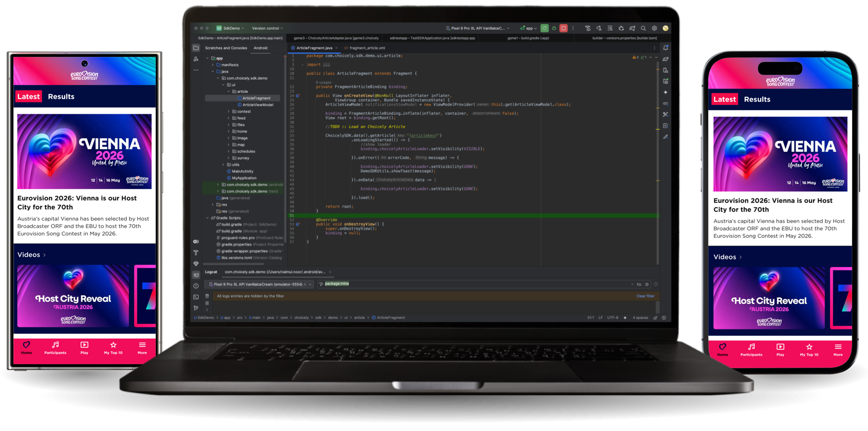This screenshot has width=868, height=431.
Task: Open Problems icon in left sidebar
Action: [x=196, y=286]
